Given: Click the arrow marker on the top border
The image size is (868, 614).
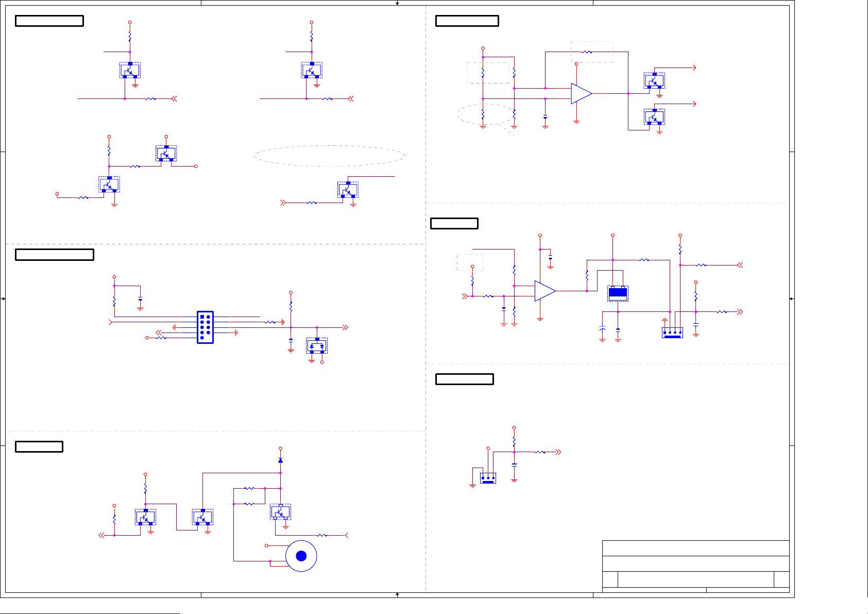Looking at the screenshot, I should coord(397,3).
